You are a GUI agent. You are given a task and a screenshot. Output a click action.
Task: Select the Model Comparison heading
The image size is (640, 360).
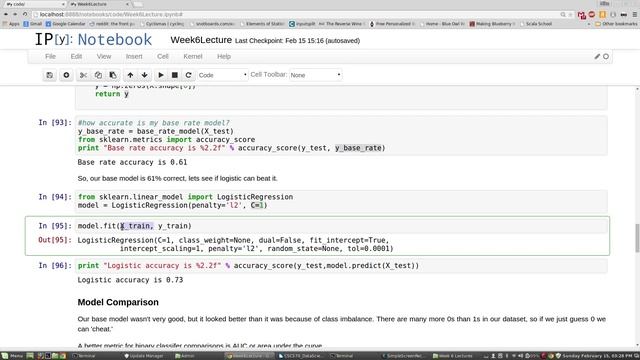118,302
